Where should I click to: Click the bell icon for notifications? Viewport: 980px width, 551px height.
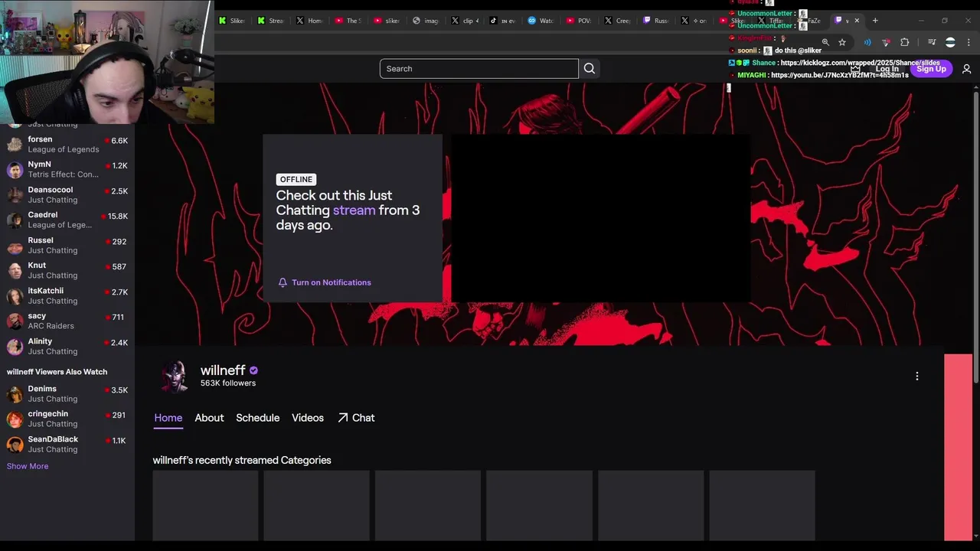pyautogui.click(x=283, y=282)
